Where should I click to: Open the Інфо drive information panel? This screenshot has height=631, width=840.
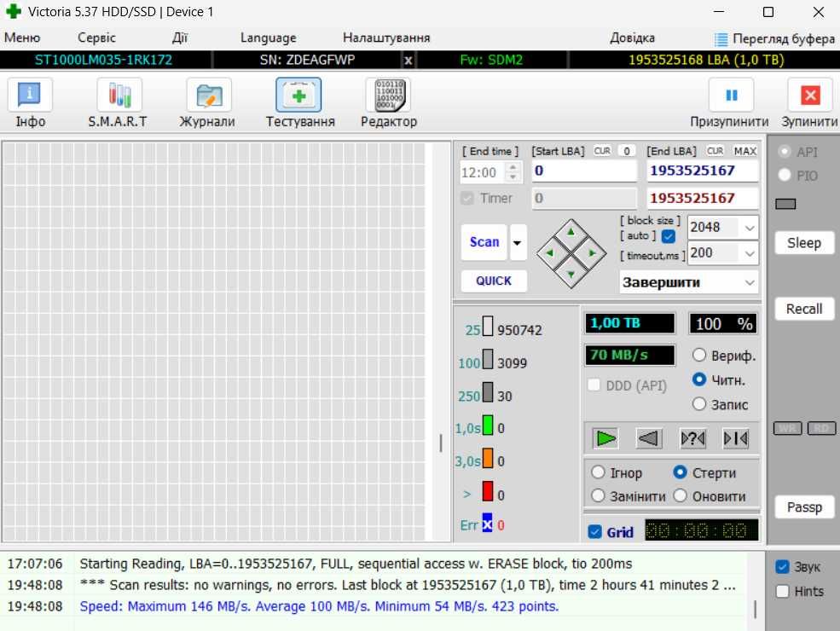[x=30, y=103]
